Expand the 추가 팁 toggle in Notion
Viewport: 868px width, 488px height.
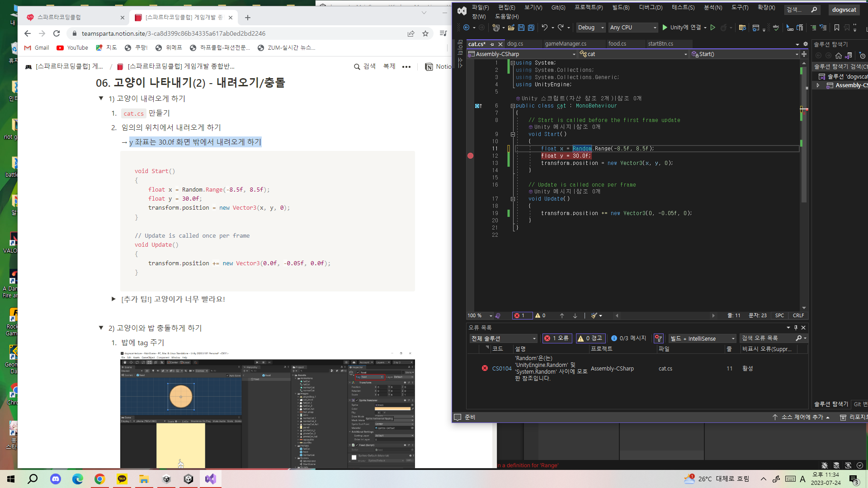pos(113,299)
